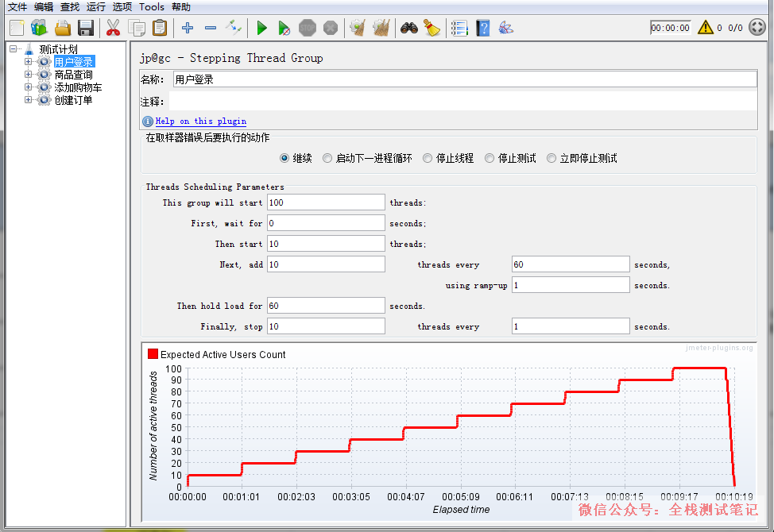The height and width of the screenshot is (532, 774).
Task: Click the Copy icon
Action: (137, 28)
